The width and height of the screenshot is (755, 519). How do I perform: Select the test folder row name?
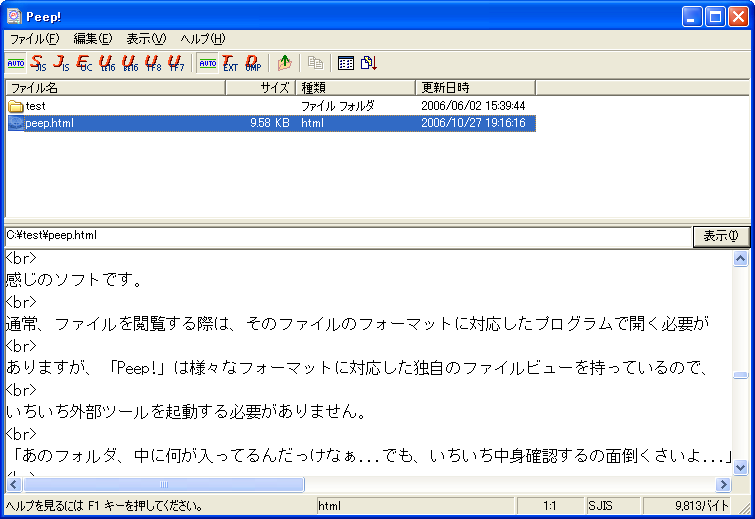click(x=35, y=106)
